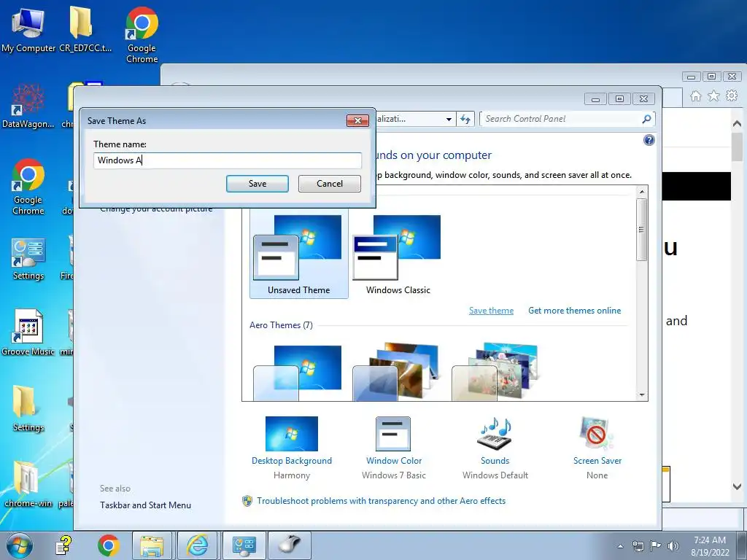The image size is (747, 560).
Task: Select the Windows Classic theme
Action: 398,255
